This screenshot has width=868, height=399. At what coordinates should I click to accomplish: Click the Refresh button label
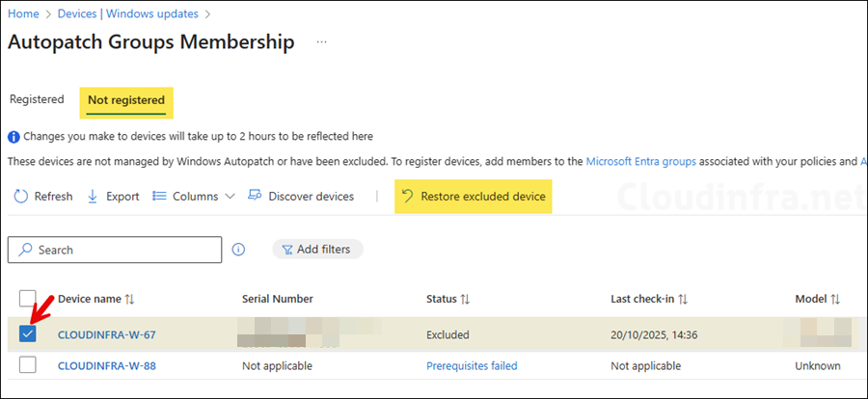coord(53,197)
